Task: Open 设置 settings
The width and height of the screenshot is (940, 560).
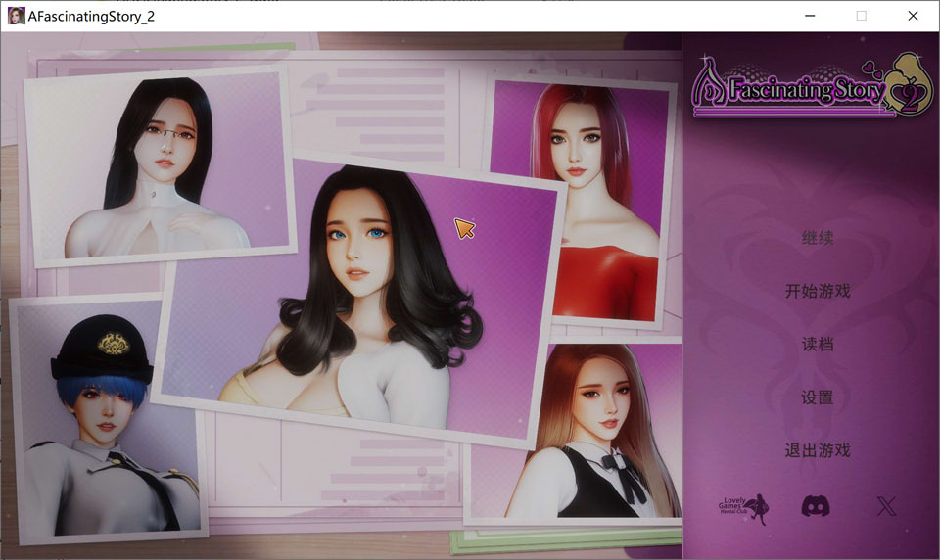Action: 817,397
